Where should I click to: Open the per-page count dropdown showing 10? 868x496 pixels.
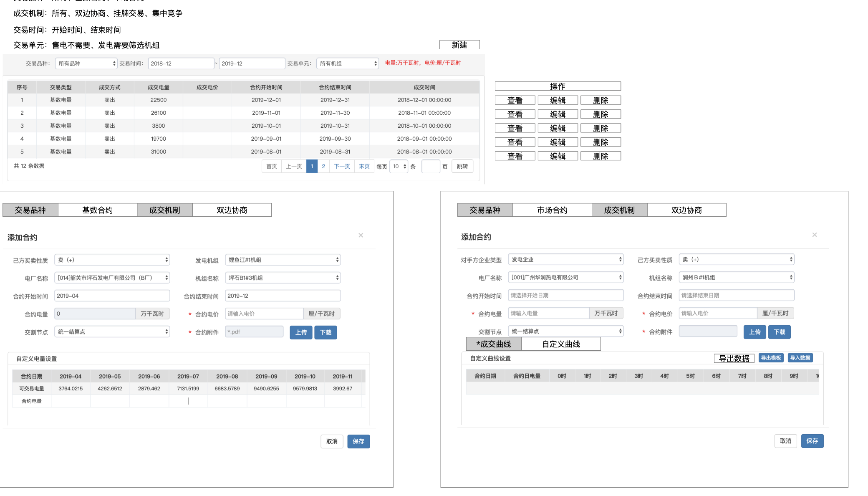pos(399,166)
